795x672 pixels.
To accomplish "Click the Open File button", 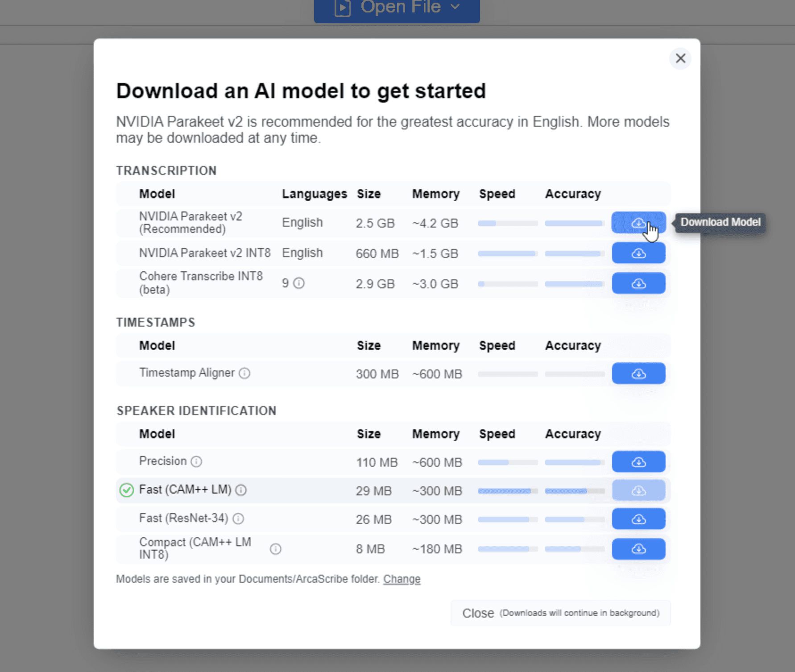I will [x=397, y=9].
